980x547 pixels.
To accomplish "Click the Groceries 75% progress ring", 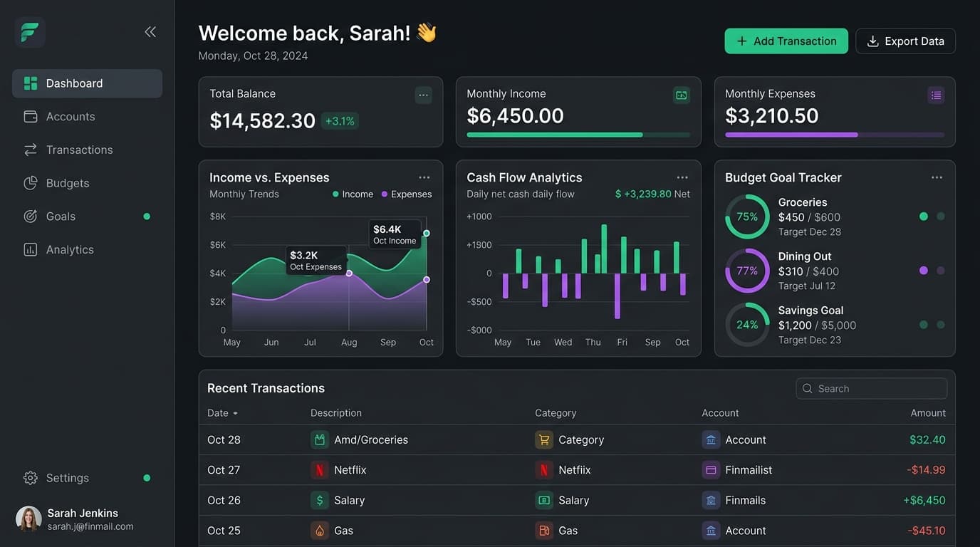I will (x=747, y=217).
